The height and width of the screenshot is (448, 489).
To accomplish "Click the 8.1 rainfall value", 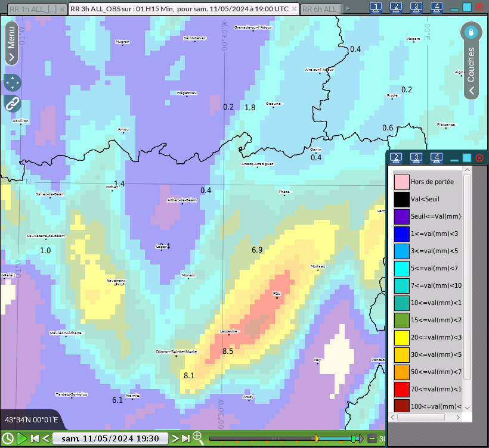I will tap(189, 376).
